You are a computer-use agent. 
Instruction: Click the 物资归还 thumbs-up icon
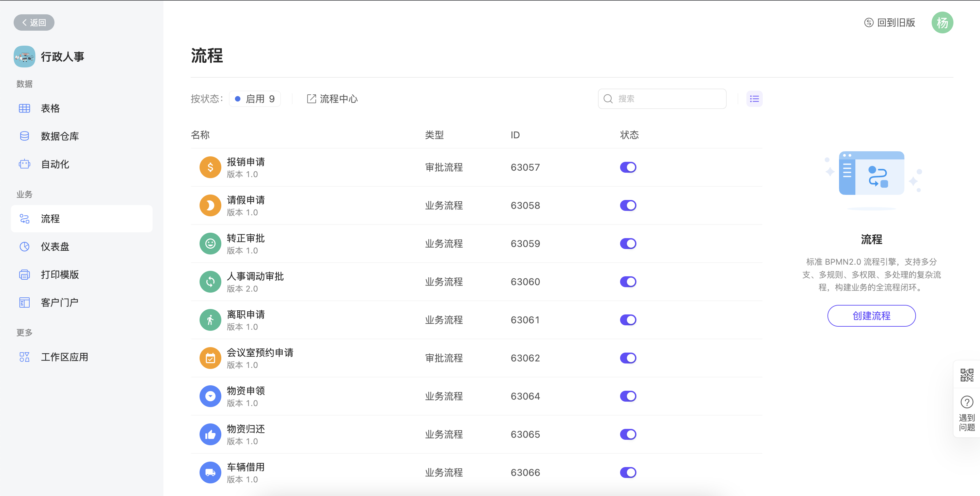click(x=210, y=434)
